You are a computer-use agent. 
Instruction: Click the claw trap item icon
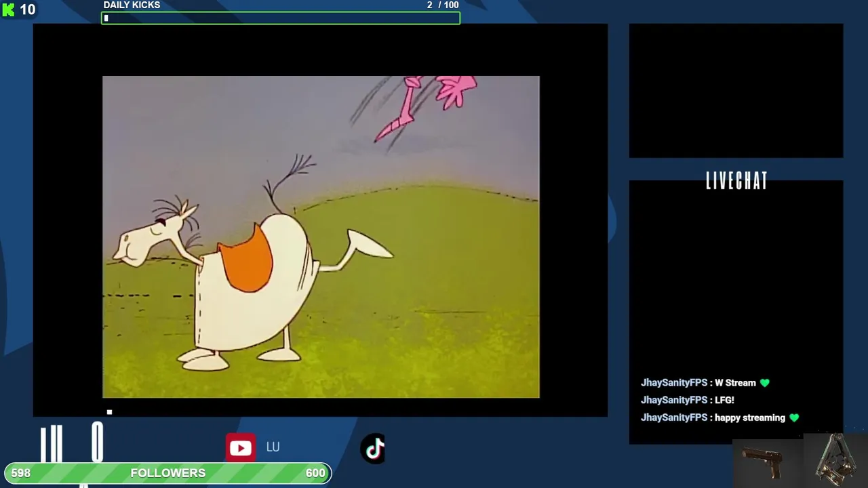pos(835,460)
